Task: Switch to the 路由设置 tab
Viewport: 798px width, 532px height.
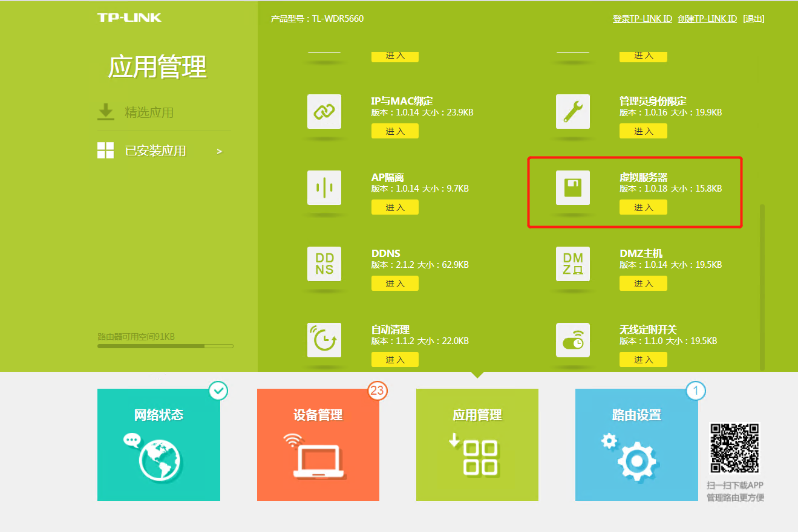Action: [x=636, y=444]
